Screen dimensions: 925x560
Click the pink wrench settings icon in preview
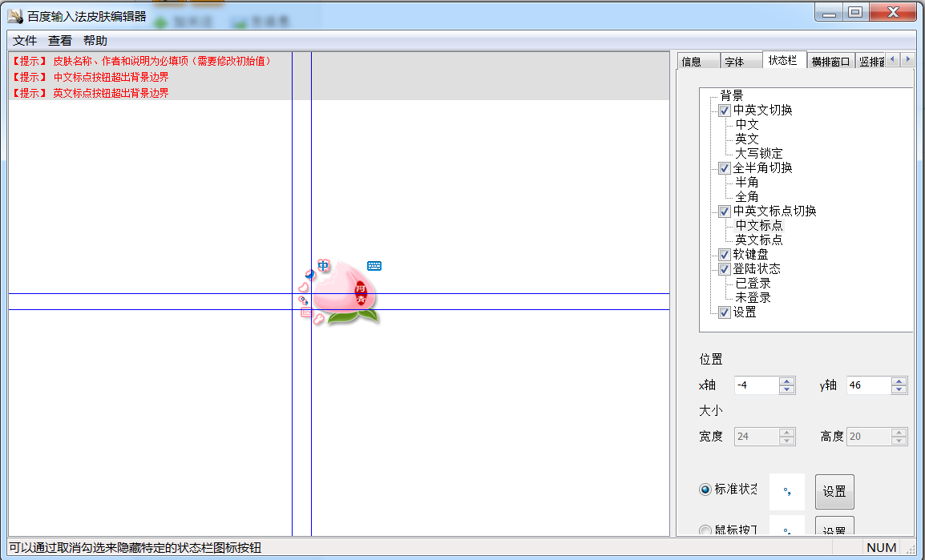(318, 319)
